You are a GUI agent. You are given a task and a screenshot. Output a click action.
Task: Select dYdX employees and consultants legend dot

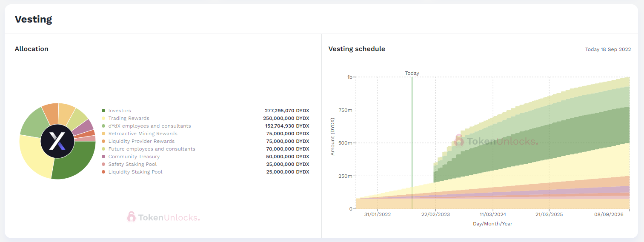[x=103, y=126]
